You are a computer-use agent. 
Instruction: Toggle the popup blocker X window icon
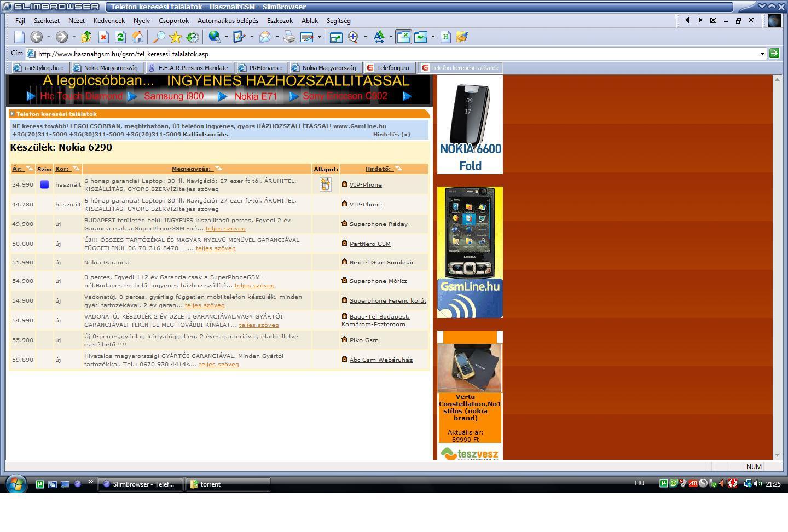point(404,37)
